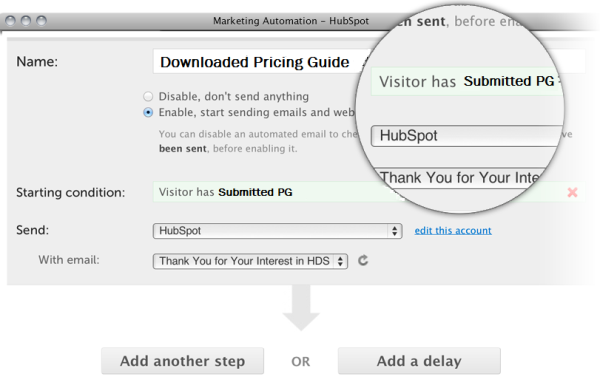Open the 'edit this account' link
Screen dimensions: 600x388
(453, 230)
